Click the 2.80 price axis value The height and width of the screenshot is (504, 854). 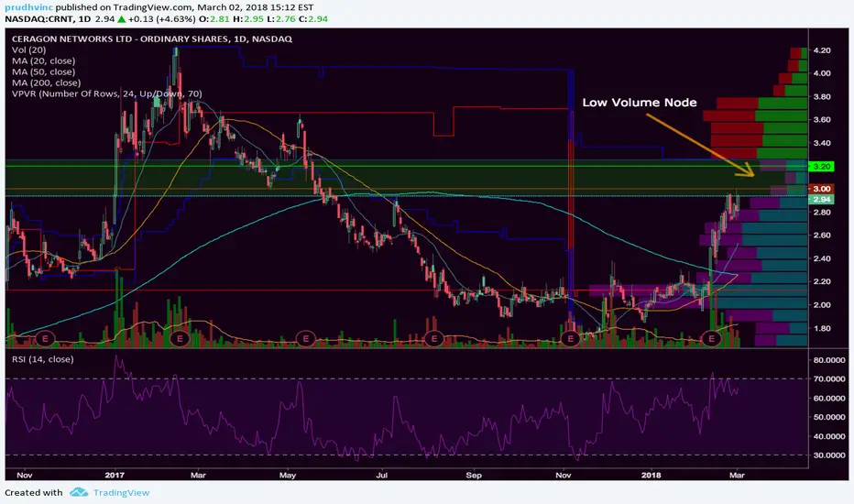(822, 213)
